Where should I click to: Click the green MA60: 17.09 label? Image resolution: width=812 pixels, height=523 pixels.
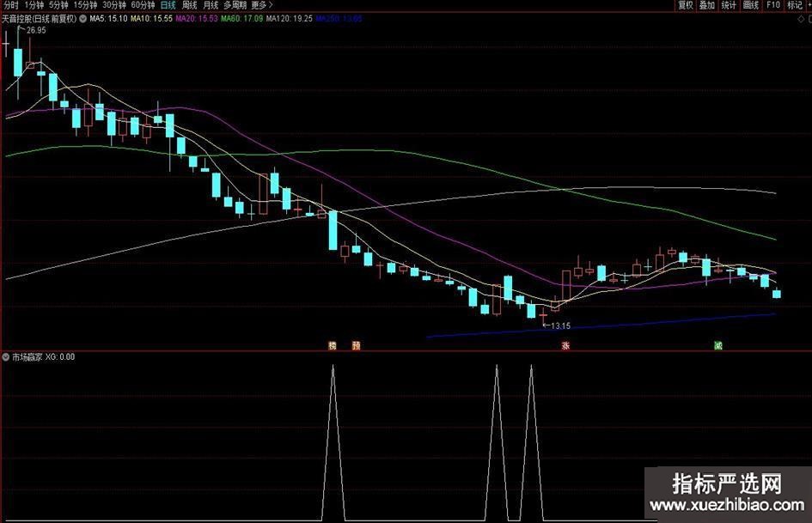pos(241,19)
